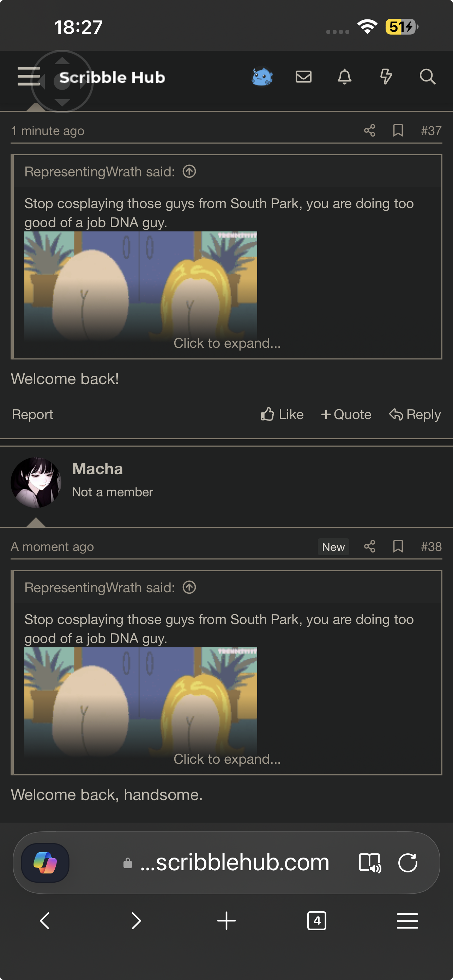Screen dimensions: 453x980
Task: Open the lightning bolt what's new icon
Action: coord(386,77)
